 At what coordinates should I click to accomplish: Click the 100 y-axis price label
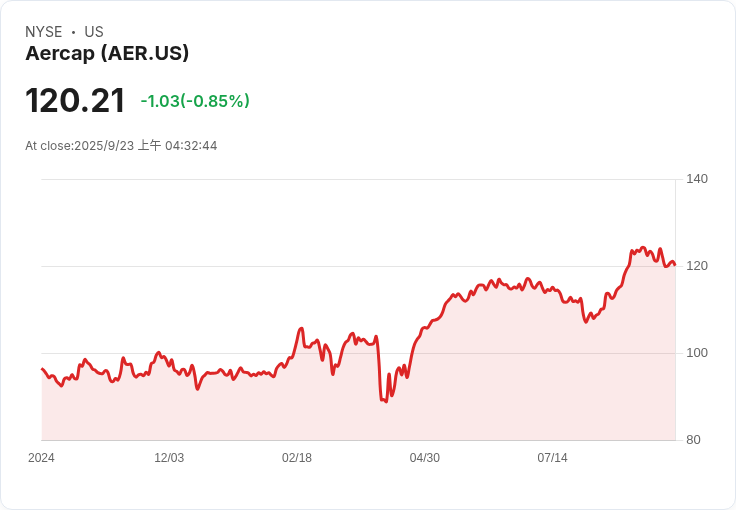point(696,353)
